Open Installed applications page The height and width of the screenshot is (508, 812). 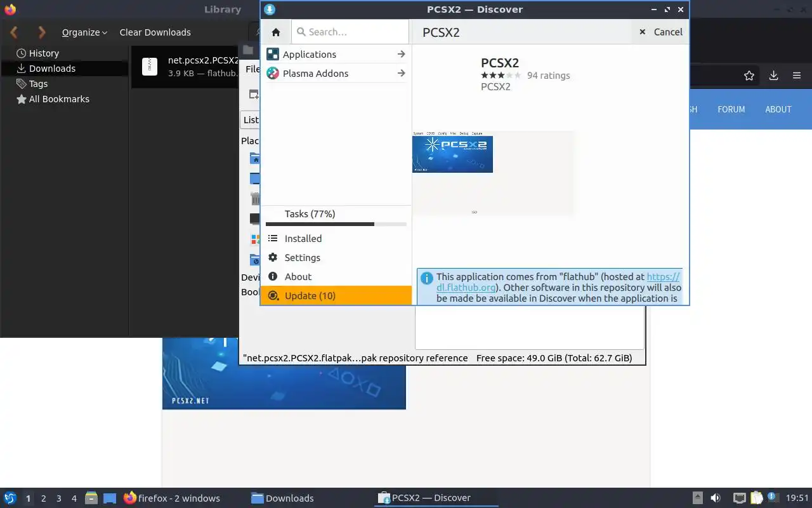tap(336, 239)
